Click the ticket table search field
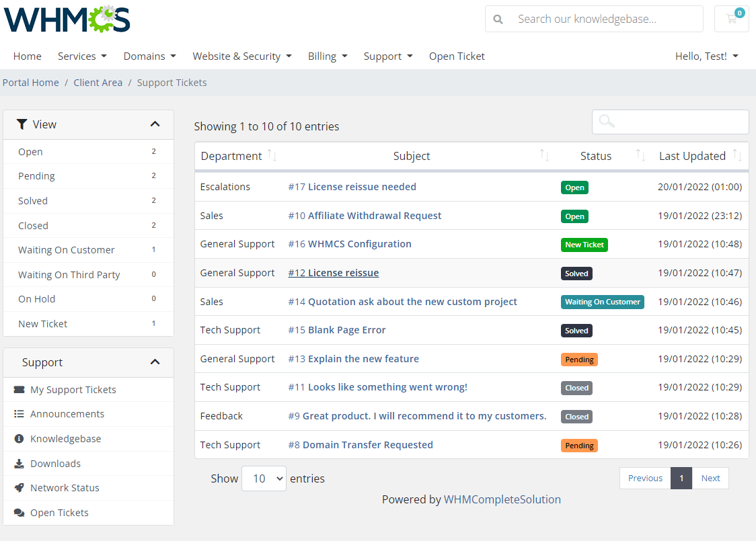This screenshot has height=541, width=756. [x=670, y=122]
